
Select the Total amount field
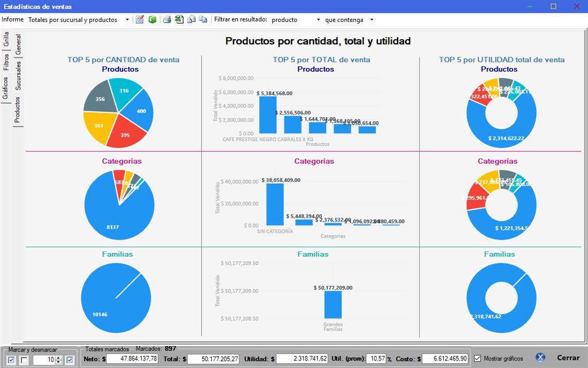point(213,359)
